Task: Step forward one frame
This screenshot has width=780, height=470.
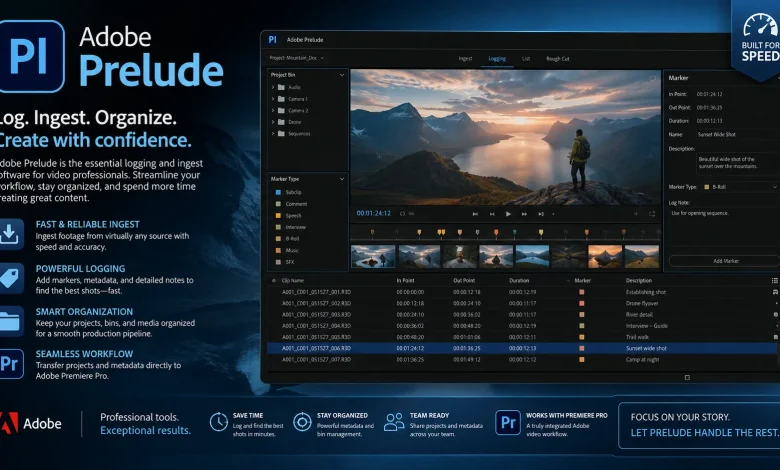Action: [x=524, y=214]
